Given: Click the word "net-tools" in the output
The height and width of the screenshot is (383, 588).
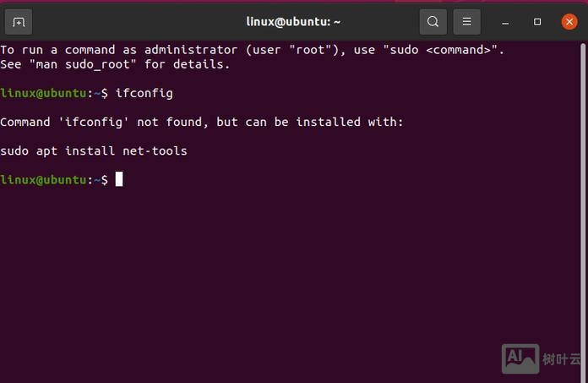Looking at the screenshot, I should 155,150.
